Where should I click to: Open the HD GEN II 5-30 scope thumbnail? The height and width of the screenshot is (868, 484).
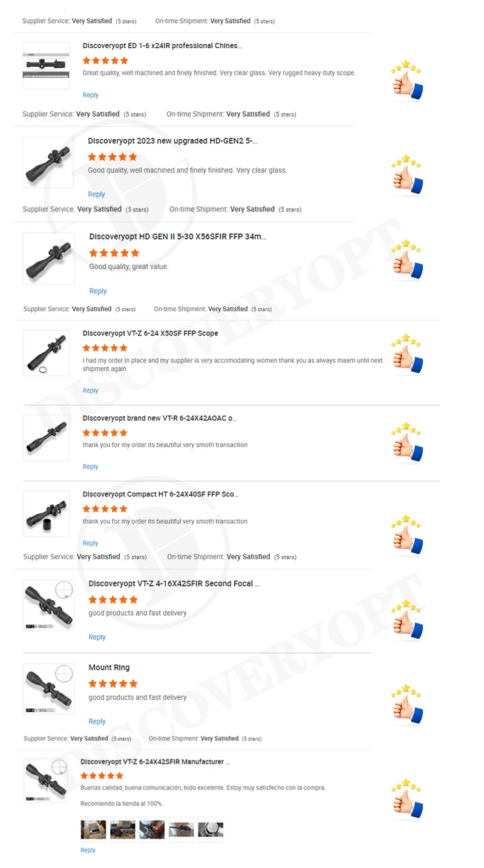(48, 258)
